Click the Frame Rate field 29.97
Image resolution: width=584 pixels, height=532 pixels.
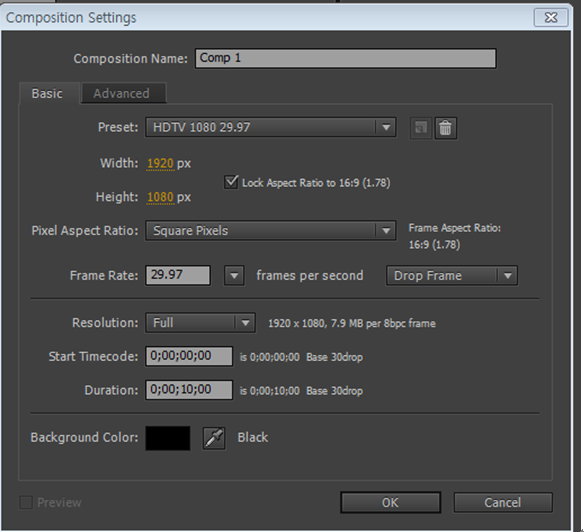(178, 275)
